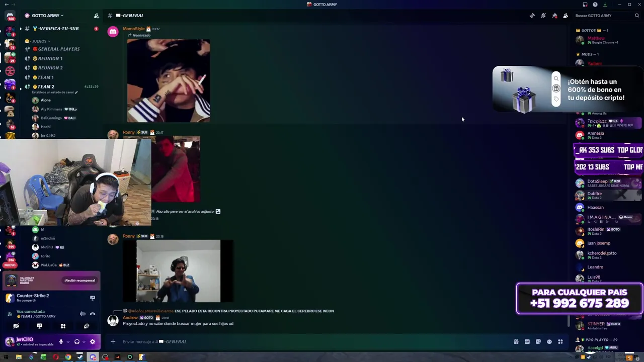Click the attach file plus button
644x362 pixels.
[113, 342]
